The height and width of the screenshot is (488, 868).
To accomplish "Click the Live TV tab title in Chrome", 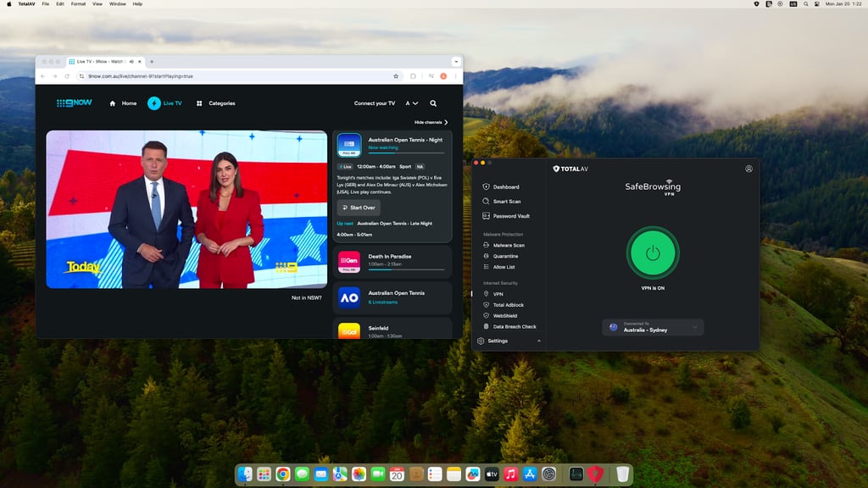I will click(102, 61).
